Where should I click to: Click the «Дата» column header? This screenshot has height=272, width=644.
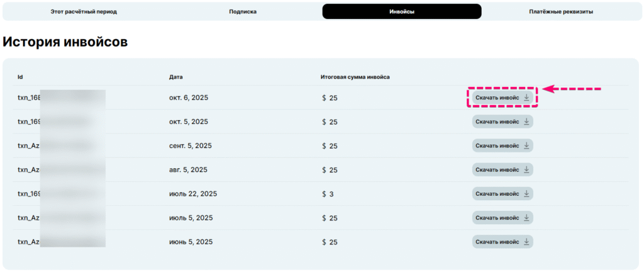pos(175,77)
